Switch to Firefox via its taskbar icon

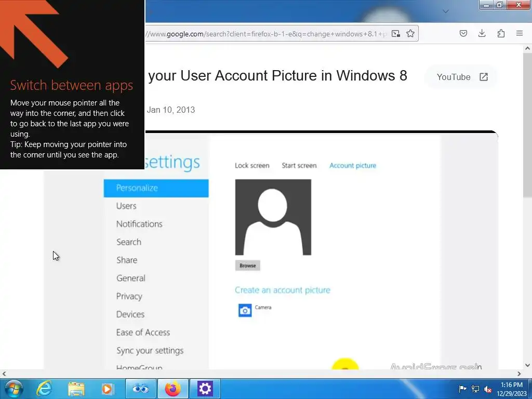tap(172, 389)
